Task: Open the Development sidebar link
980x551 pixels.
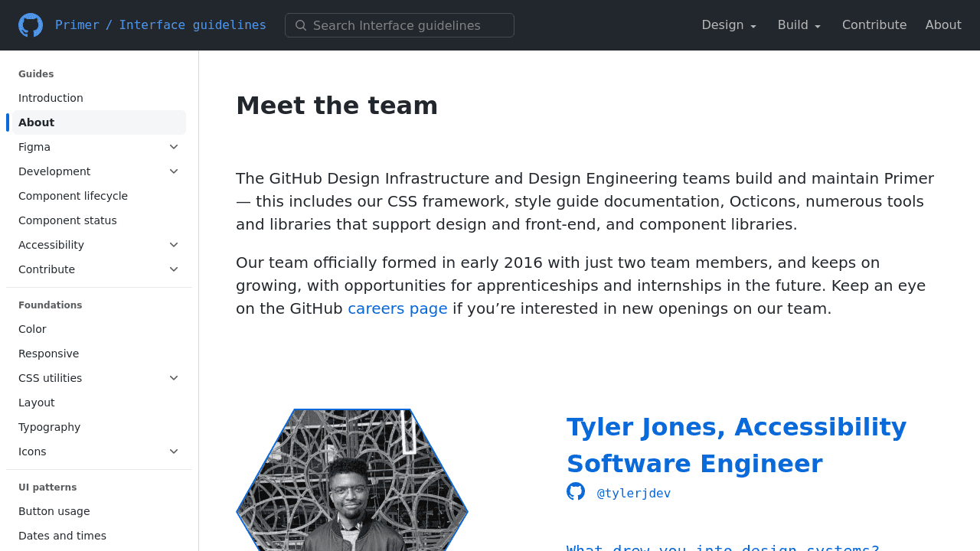Action: pyautogui.click(x=54, y=171)
